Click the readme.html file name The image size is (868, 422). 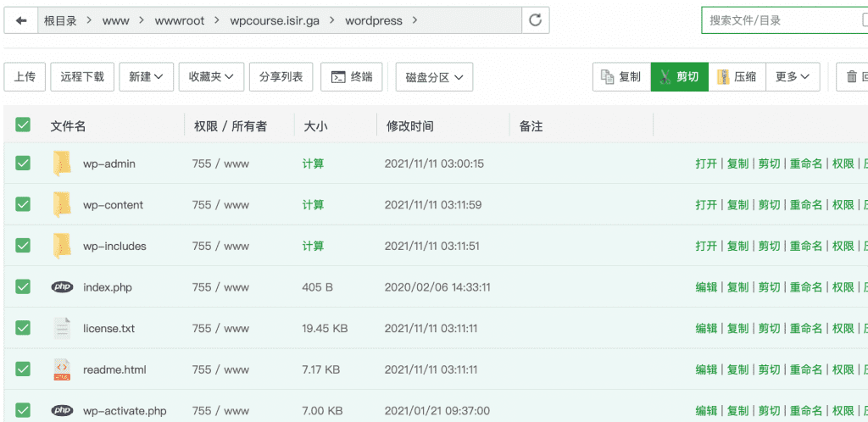click(x=114, y=369)
